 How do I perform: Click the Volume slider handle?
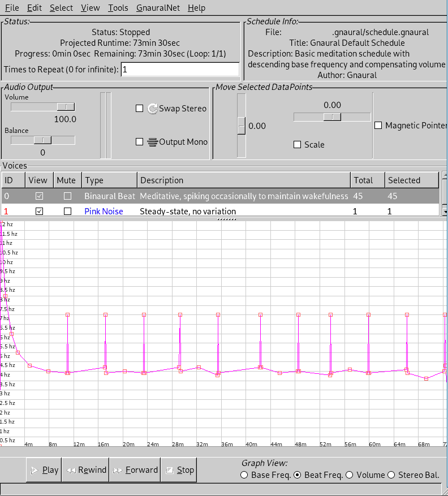[x=66, y=107]
